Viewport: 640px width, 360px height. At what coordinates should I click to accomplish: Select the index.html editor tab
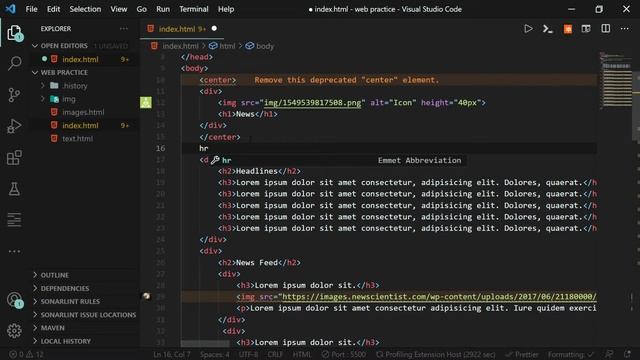[x=182, y=29]
